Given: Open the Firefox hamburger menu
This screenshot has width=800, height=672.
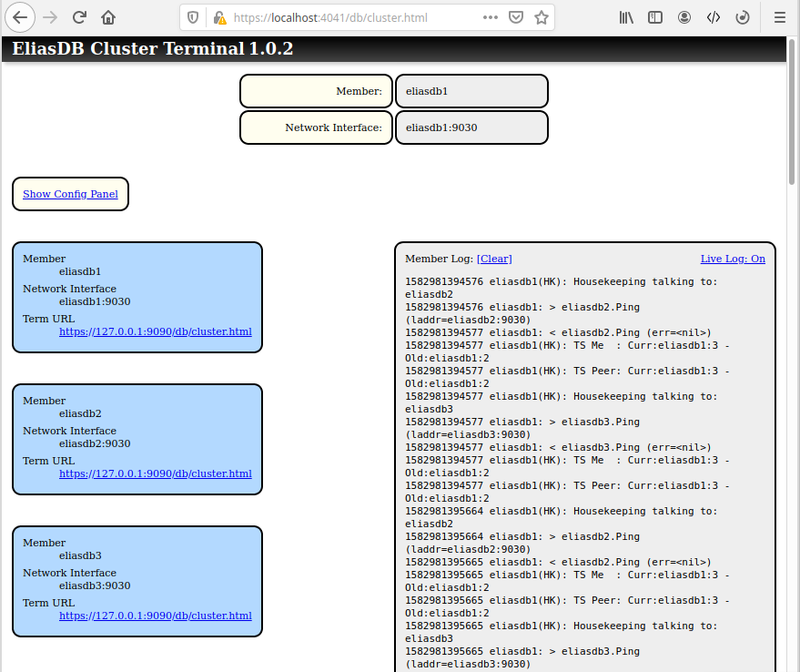Looking at the screenshot, I should [x=779, y=17].
